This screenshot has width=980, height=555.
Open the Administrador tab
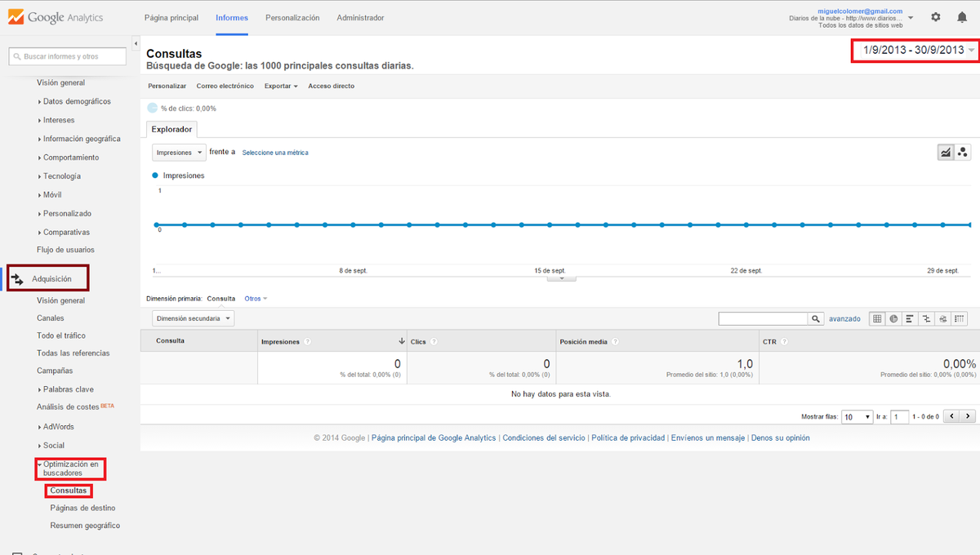coord(360,17)
